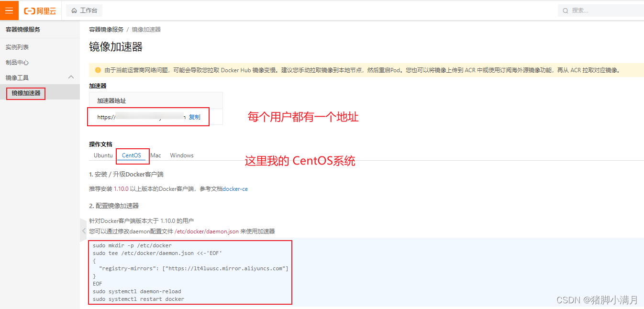
Task: Open the docker-ce documentation link
Action: click(235, 189)
